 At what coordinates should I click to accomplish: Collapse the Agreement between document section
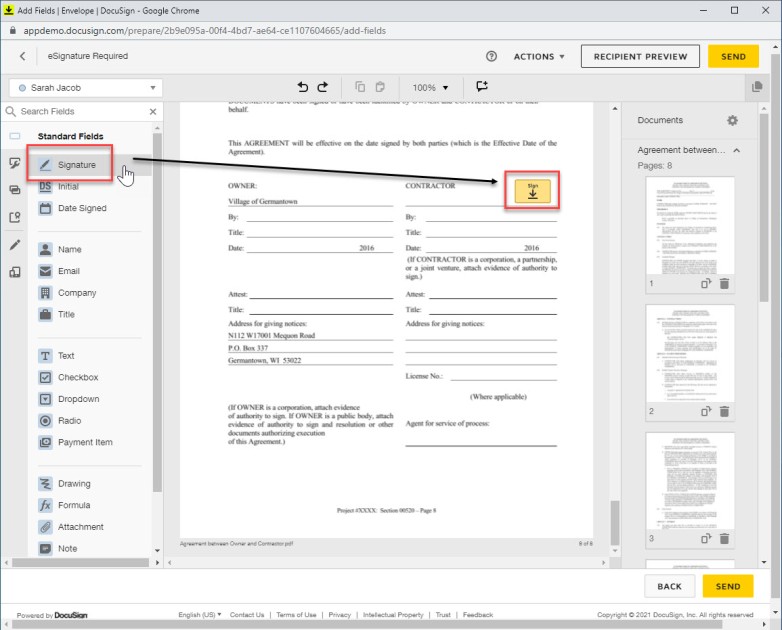(x=737, y=150)
